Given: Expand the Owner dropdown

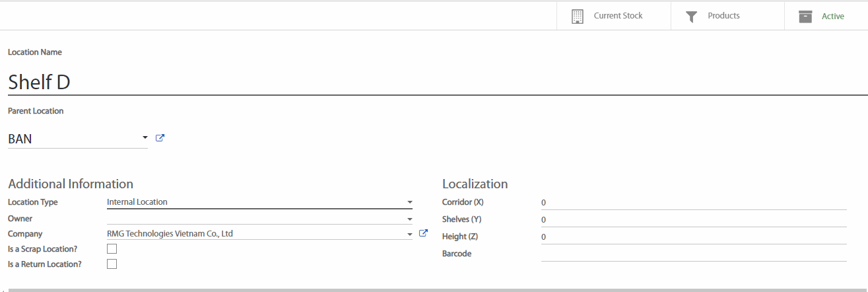Looking at the screenshot, I should [409, 219].
